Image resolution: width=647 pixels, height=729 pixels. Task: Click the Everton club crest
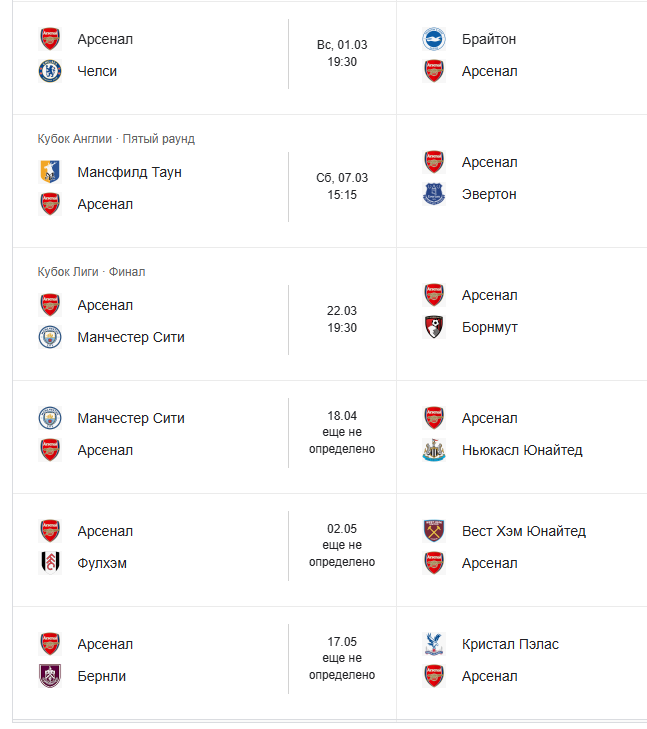click(x=433, y=194)
